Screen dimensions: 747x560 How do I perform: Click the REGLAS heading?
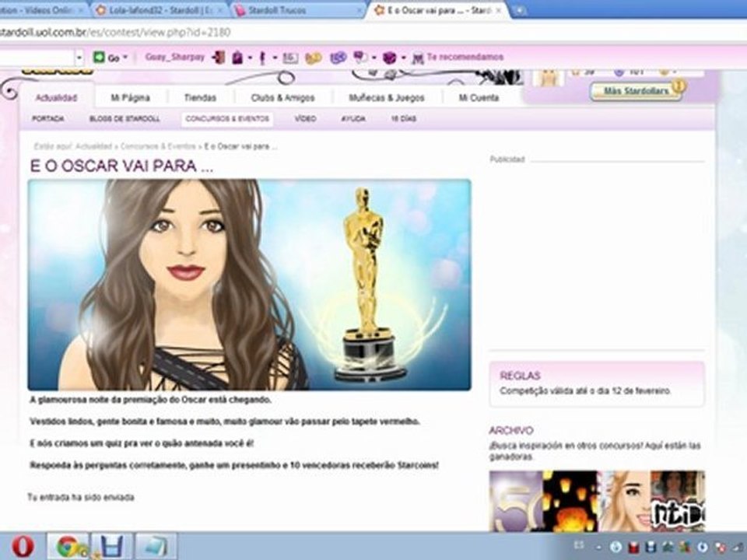(x=521, y=376)
